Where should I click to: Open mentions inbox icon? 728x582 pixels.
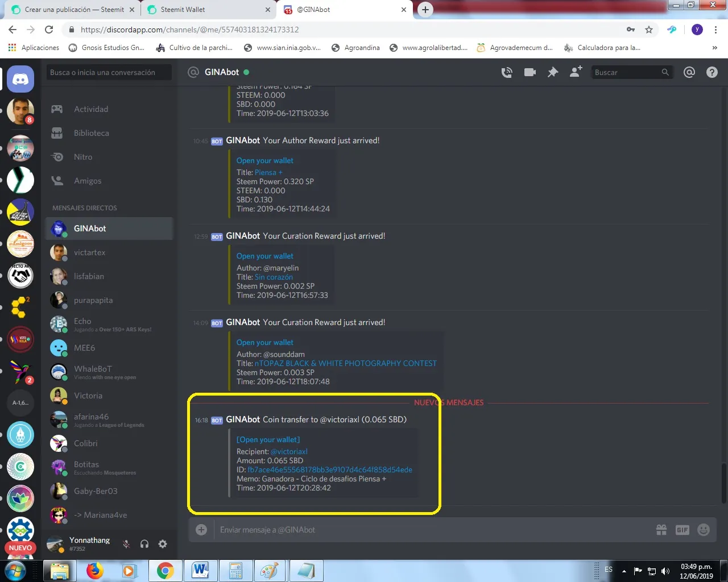[689, 72]
